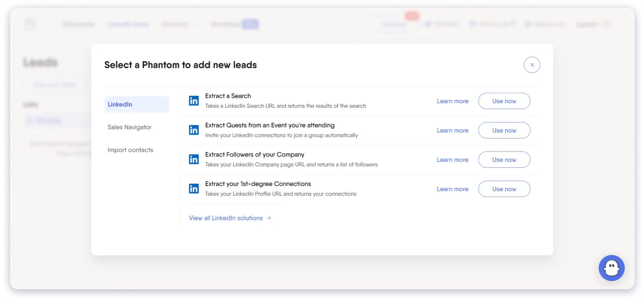This screenshot has width=644, height=301.
Task: Learn more about Extract Guests from an Event
Action: pyautogui.click(x=453, y=130)
